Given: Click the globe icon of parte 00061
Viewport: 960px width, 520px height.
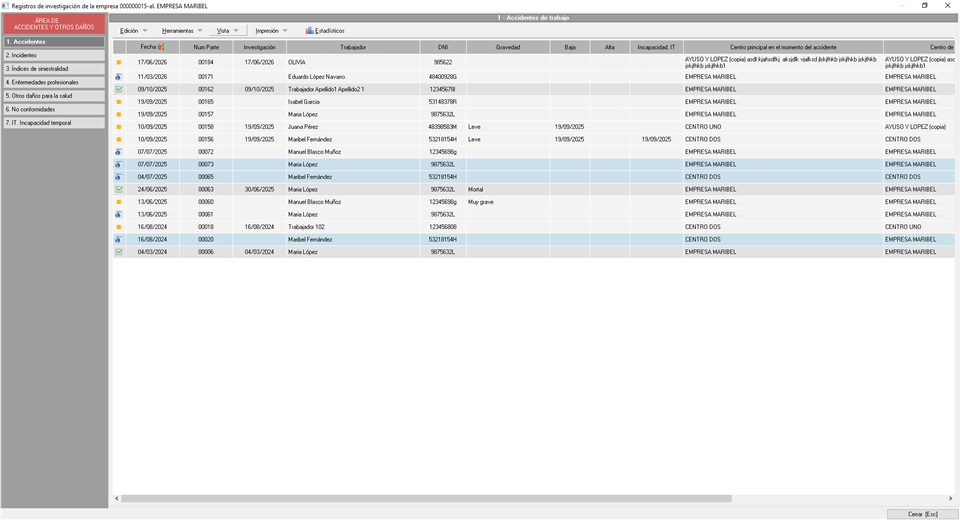Looking at the screenshot, I should (119, 215).
